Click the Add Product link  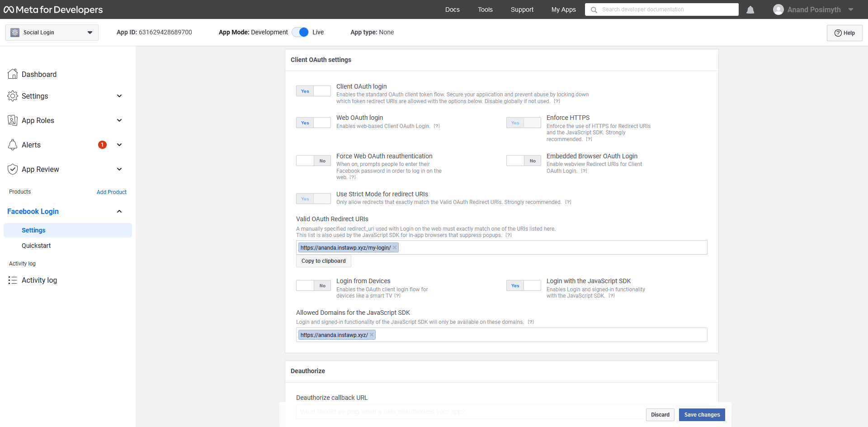click(x=111, y=192)
